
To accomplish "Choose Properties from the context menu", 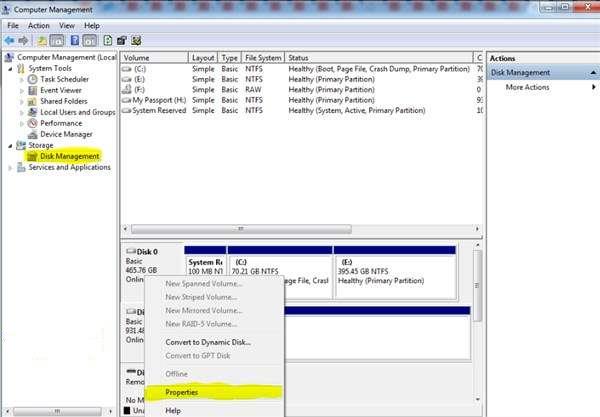I will (x=181, y=392).
